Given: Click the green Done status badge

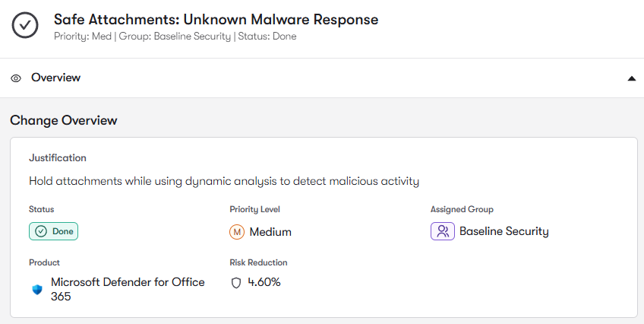Looking at the screenshot, I should coord(54,231).
